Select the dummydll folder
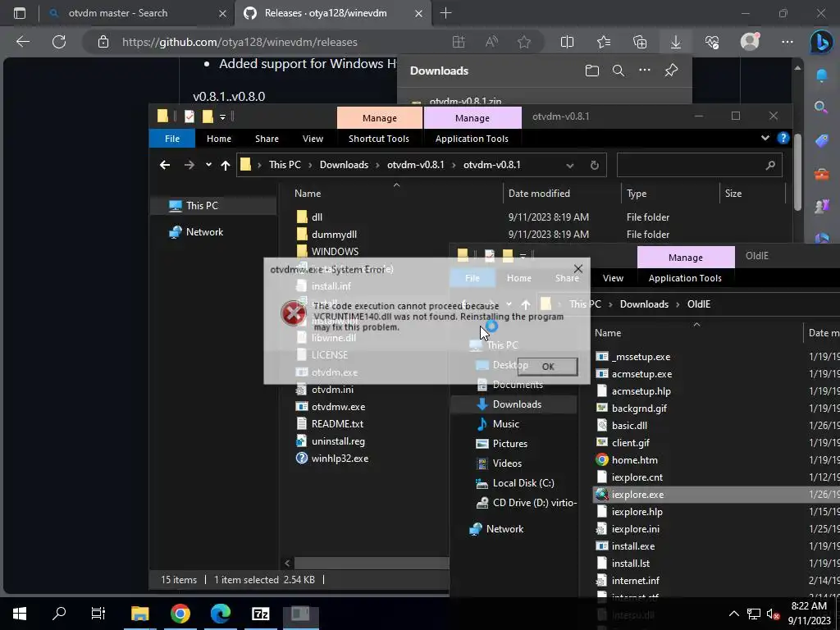 pos(335,234)
